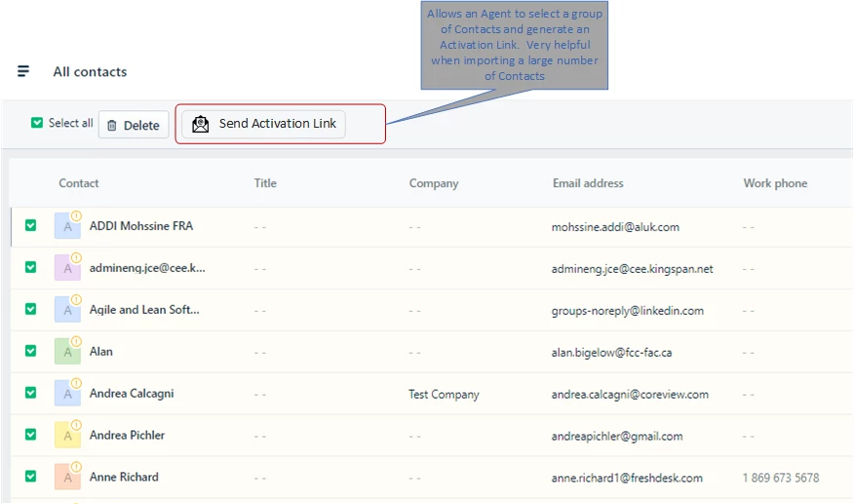
Task: Sort by the Contact column header
Action: coord(79,183)
